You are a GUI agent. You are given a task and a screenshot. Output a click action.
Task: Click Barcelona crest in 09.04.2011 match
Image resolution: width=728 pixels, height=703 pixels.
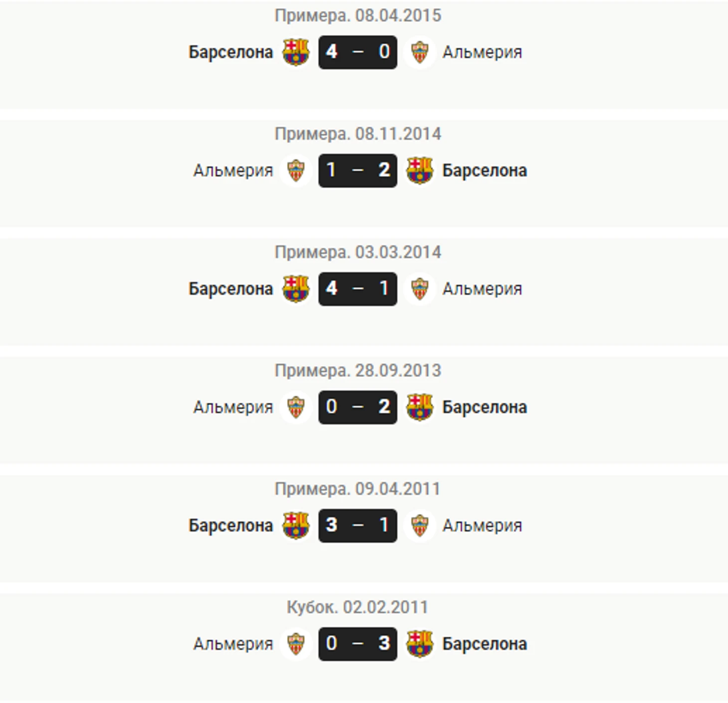point(296,525)
